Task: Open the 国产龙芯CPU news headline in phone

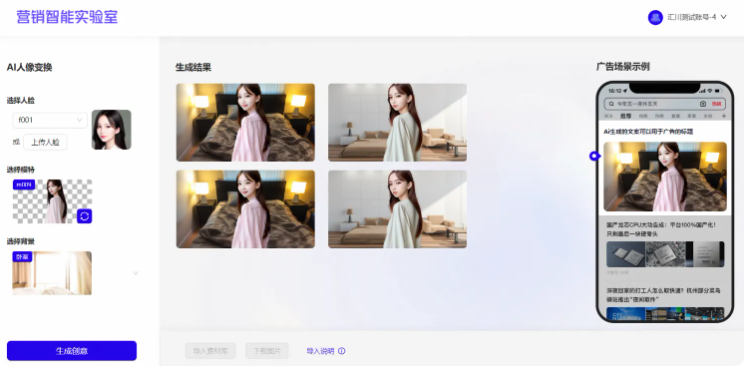Action: pyautogui.click(x=661, y=229)
